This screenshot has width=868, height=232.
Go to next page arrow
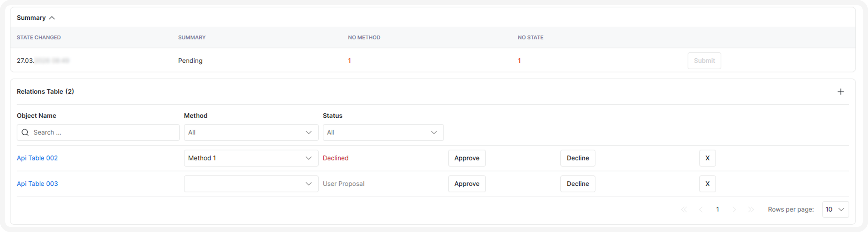(x=734, y=209)
